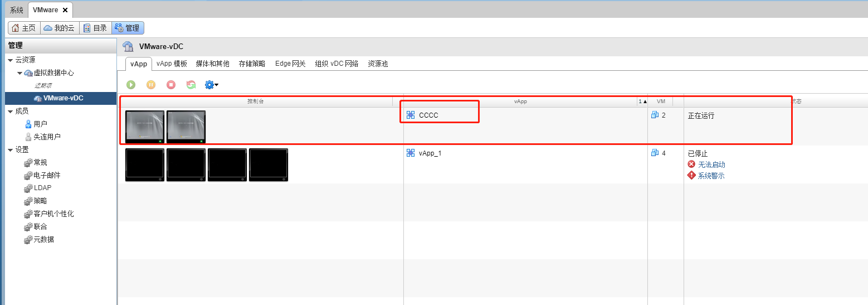Open the 组织 vDC 网络 tab
This screenshot has width=868, height=305.
tap(337, 64)
